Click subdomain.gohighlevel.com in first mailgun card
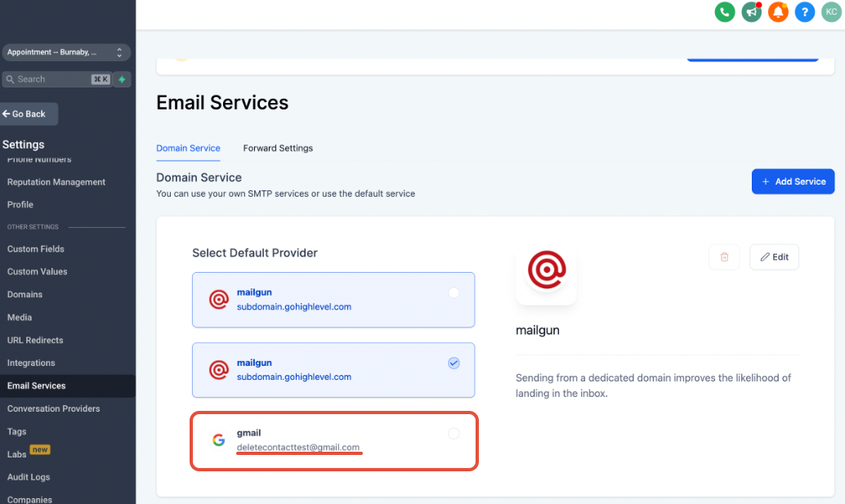This screenshot has width=845, height=504. click(294, 307)
